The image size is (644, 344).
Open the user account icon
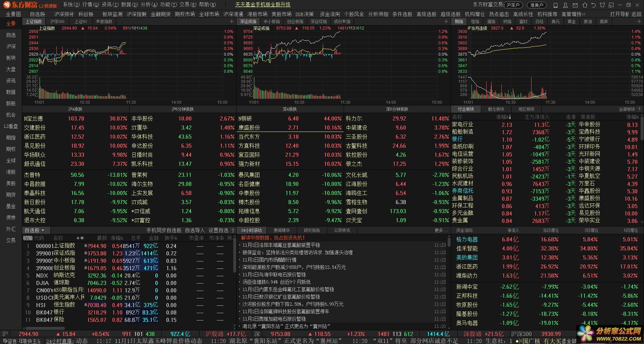coord(565,5)
